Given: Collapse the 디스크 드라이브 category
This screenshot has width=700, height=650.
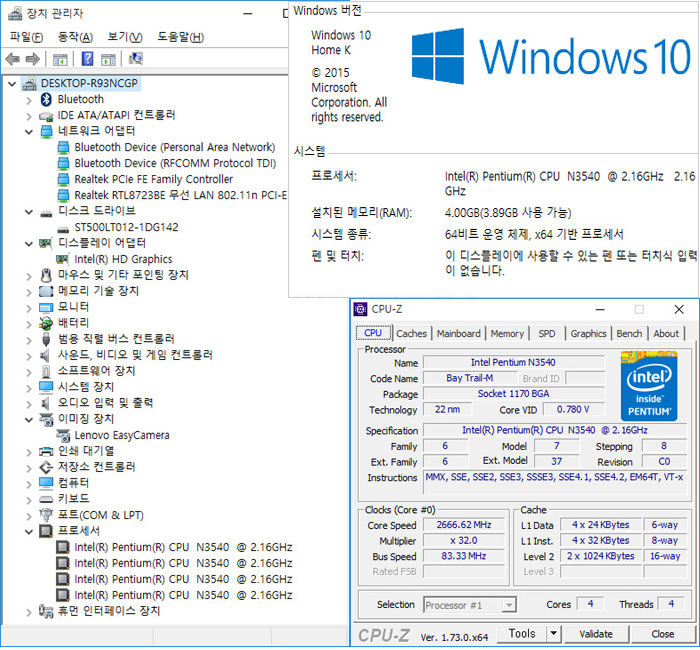Looking at the screenshot, I should click(29, 212).
